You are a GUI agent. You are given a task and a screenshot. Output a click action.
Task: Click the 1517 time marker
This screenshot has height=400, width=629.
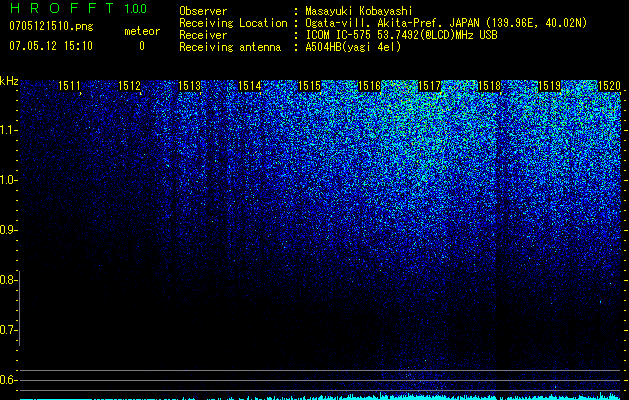[429, 86]
